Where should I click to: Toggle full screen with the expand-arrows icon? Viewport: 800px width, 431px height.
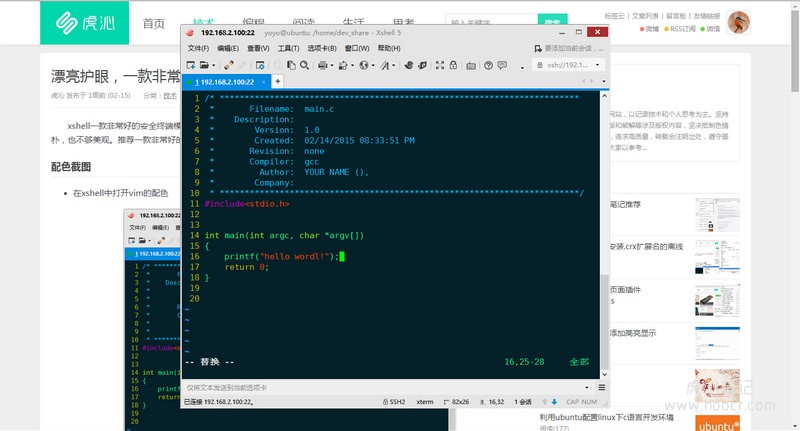coord(440,65)
